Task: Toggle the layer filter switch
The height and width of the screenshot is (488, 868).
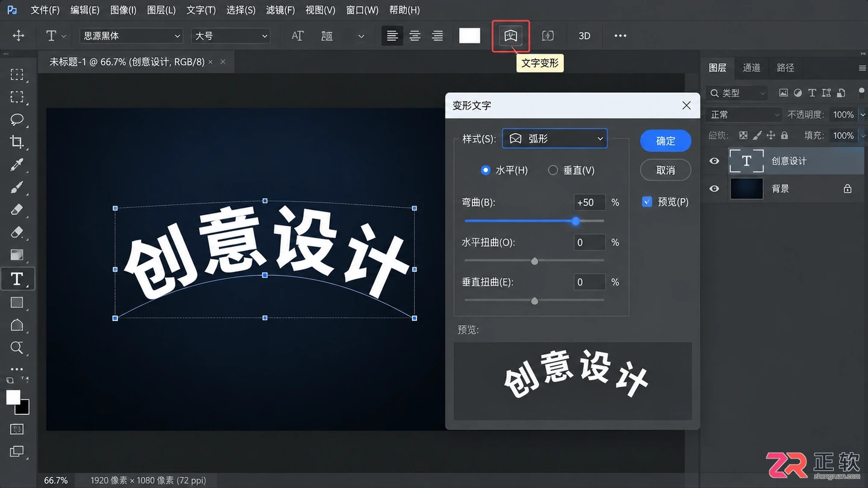Action: tap(861, 93)
